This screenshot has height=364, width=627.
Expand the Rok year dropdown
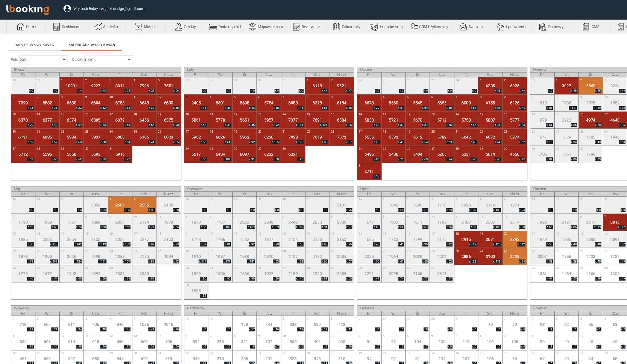tap(44, 60)
